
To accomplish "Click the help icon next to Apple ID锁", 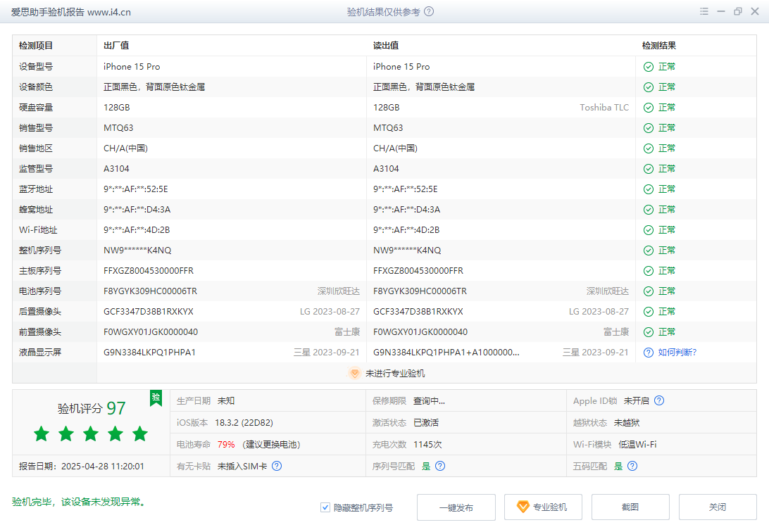I will [659, 400].
